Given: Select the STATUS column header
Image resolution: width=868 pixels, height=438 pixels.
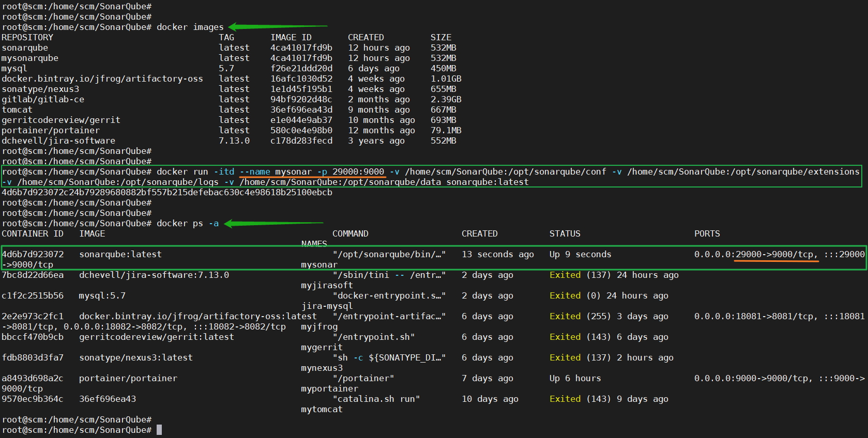Looking at the screenshot, I should click(x=565, y=233).
